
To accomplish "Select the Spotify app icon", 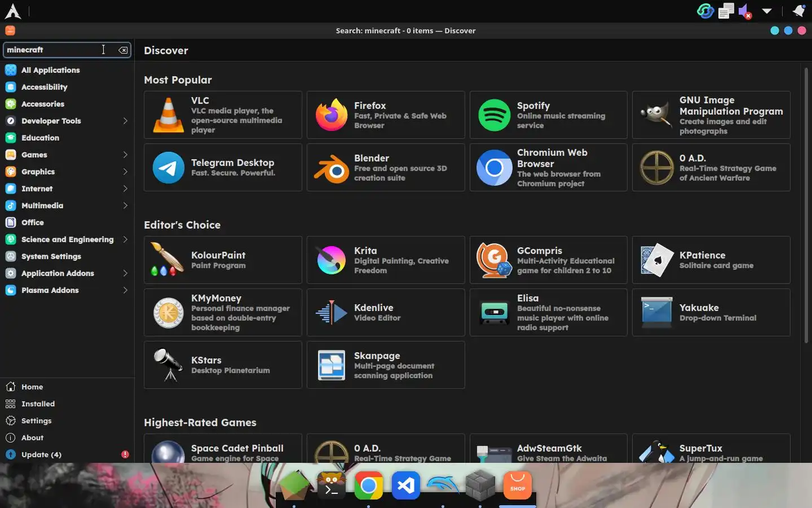I will [495, 115].
